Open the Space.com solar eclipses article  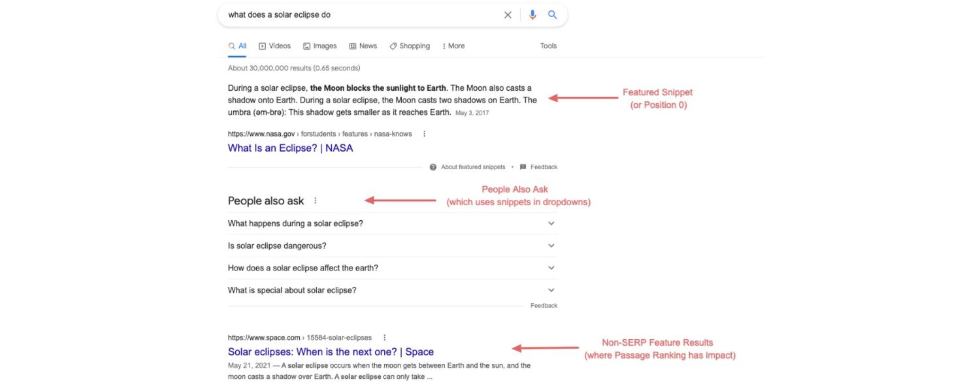point(330,351)
